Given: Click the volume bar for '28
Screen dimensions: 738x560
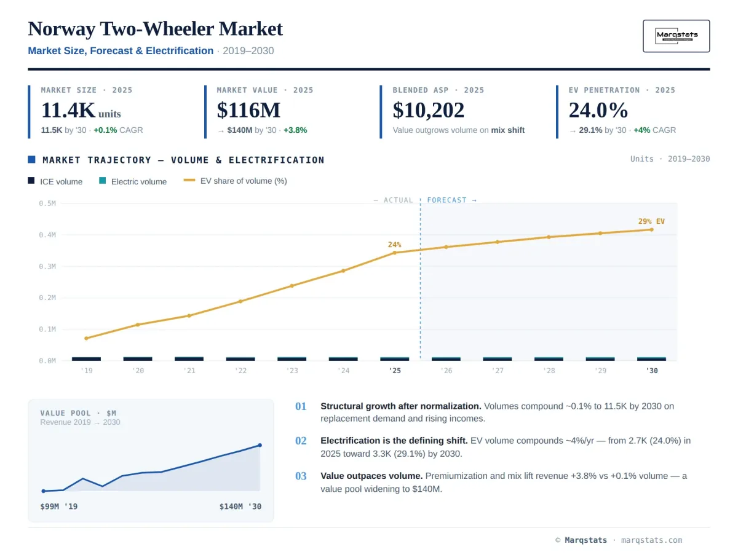Looking at the screenshot, I should (x=549, y=358).
